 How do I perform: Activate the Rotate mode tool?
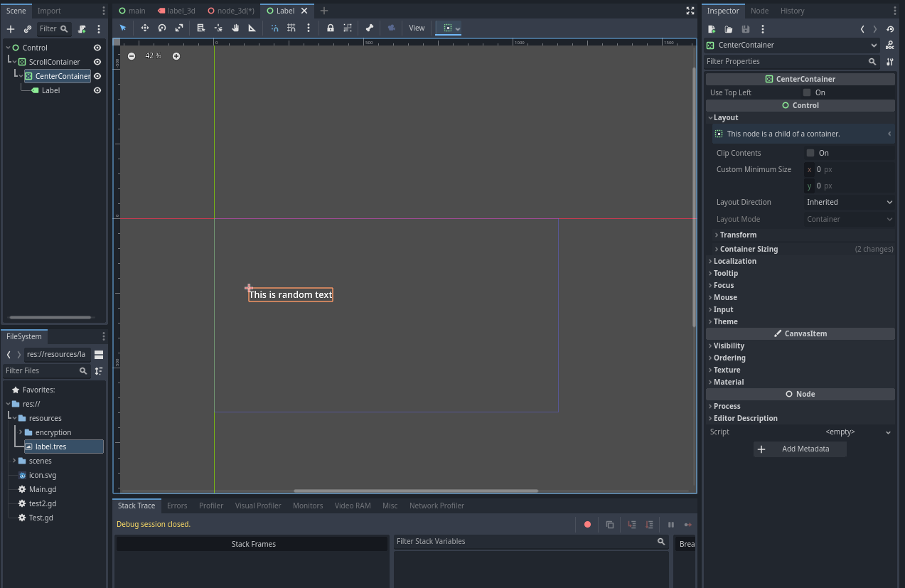(x=162, y=28)
